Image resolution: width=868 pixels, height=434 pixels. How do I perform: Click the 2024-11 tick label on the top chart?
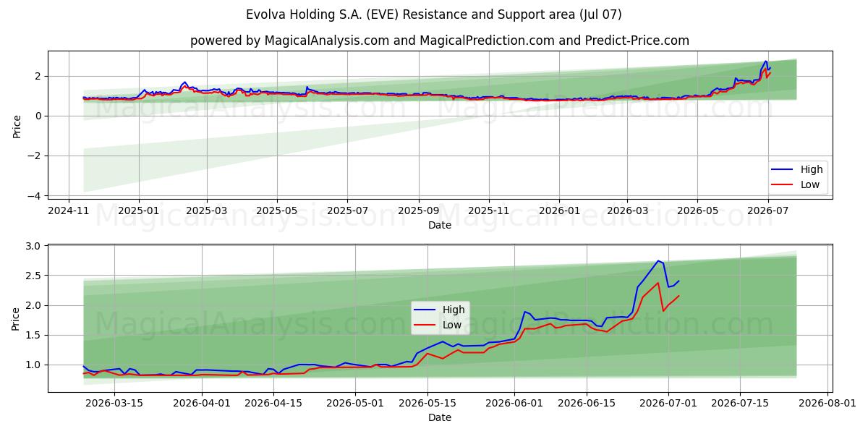pos(68,211)
